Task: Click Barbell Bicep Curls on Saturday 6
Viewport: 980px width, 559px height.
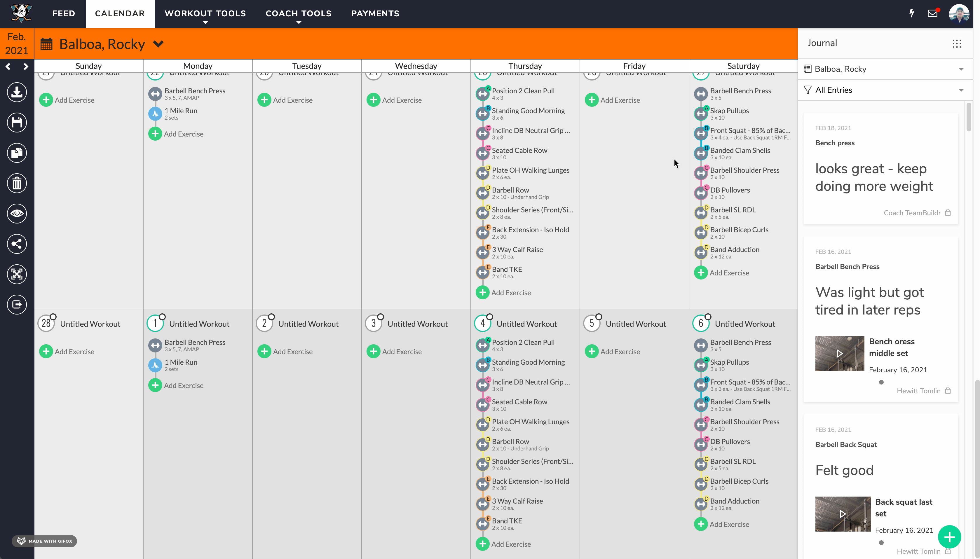Action: (x=739, y=484)
